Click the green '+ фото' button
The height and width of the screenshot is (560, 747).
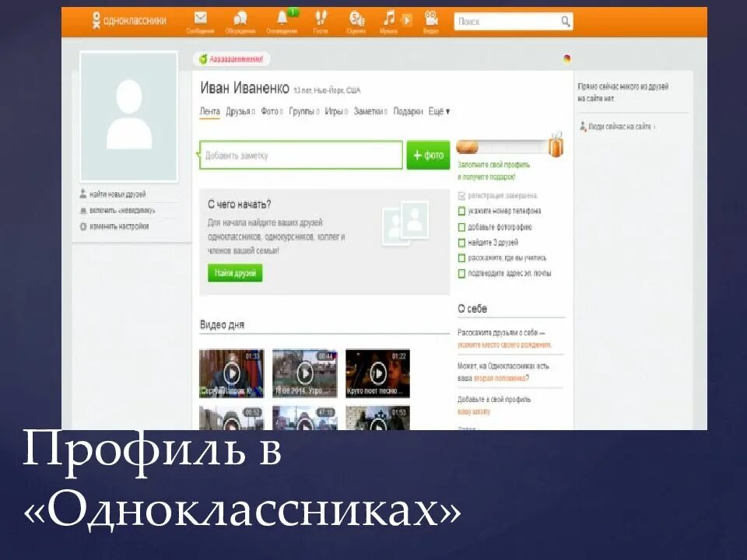[428, 156]
